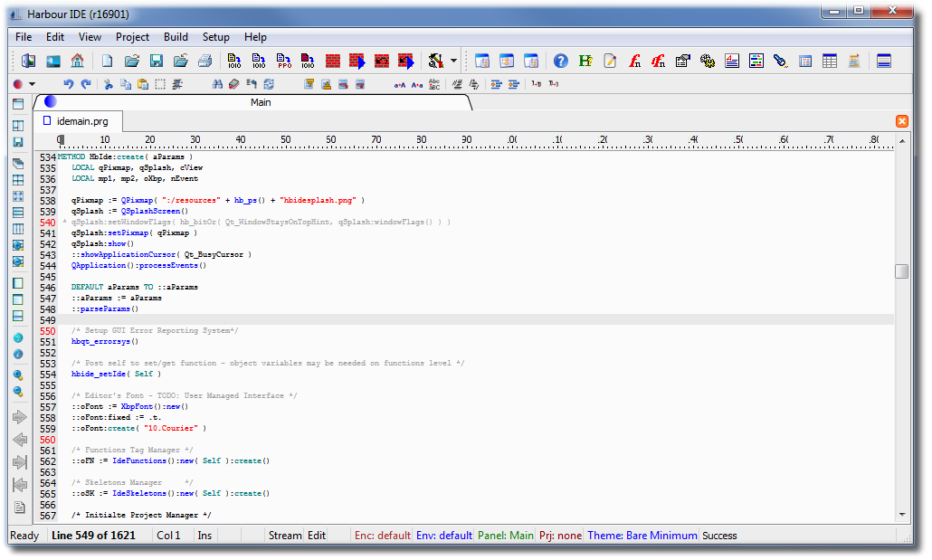Click the house Home icon in toolbar
Image resolution: width=932 pixels, height=560 pixels.
tap(77, 62)
